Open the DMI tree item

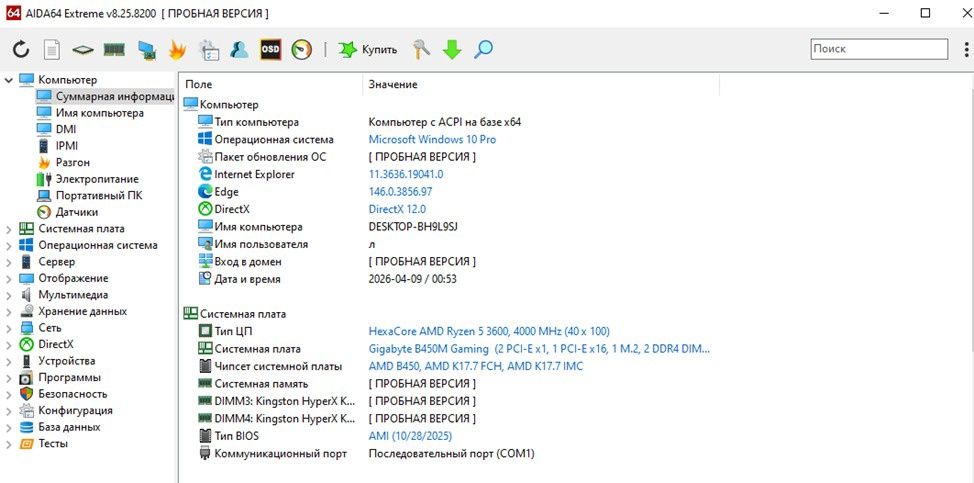57,129
